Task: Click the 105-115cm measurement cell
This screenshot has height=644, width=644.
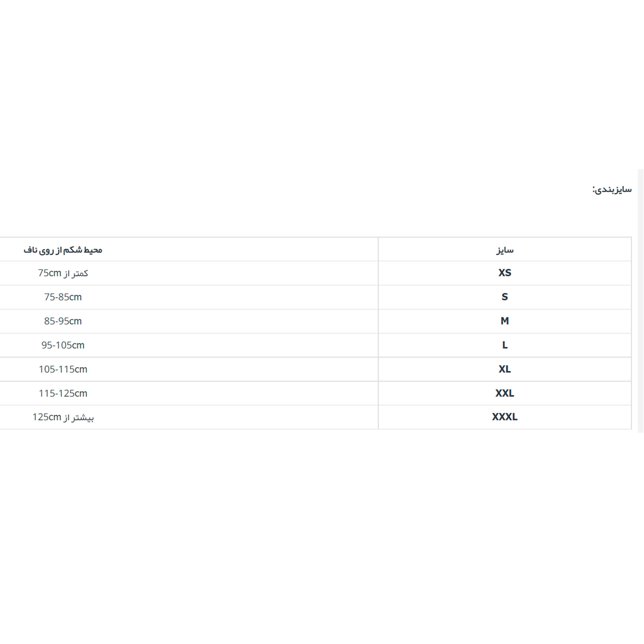Action: (x=63, y=369)
